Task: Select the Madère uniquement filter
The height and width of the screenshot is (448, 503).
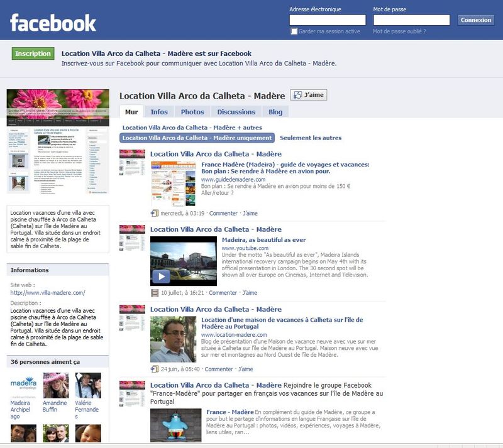Action: click(197, 138)
